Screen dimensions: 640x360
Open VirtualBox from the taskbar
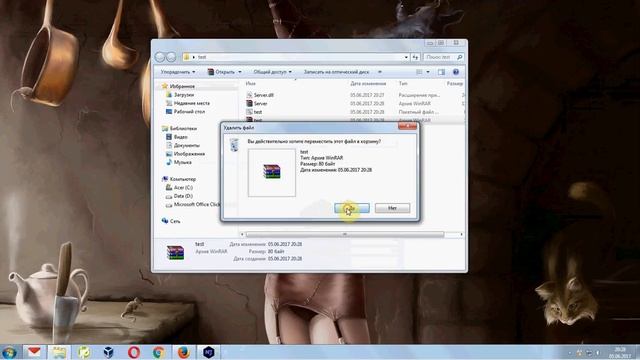109,352
